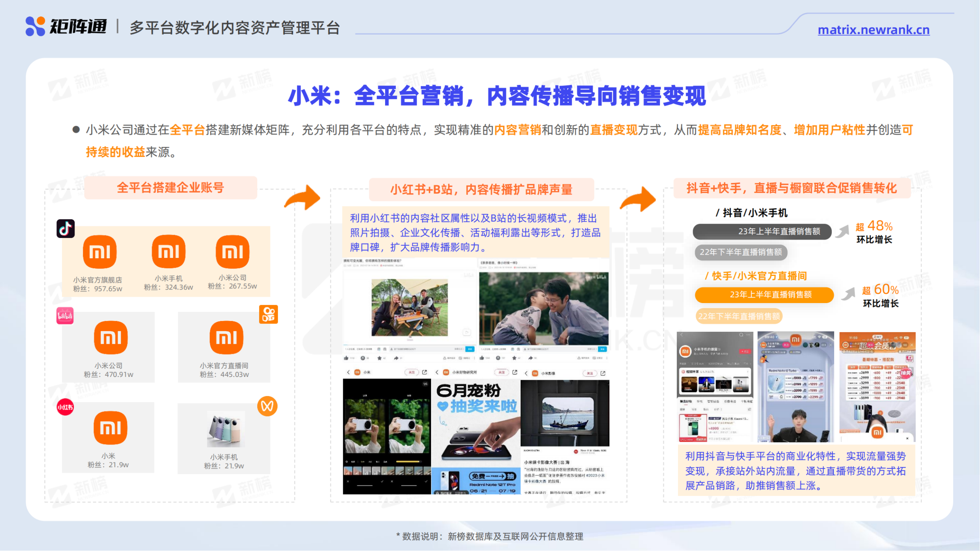The height and width of the screenshot is (551, 980).
Task: Open the father and child video thumbnail
Action: coord(544,309)
